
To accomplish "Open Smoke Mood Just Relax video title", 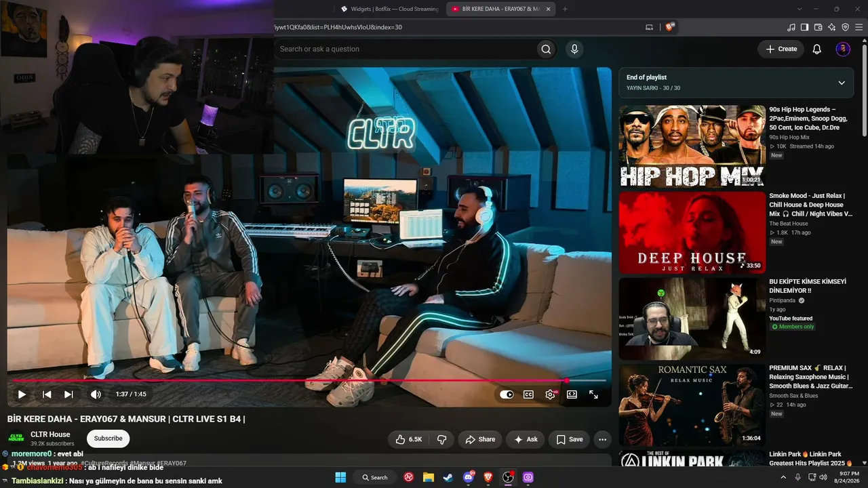I will [810, 205].
